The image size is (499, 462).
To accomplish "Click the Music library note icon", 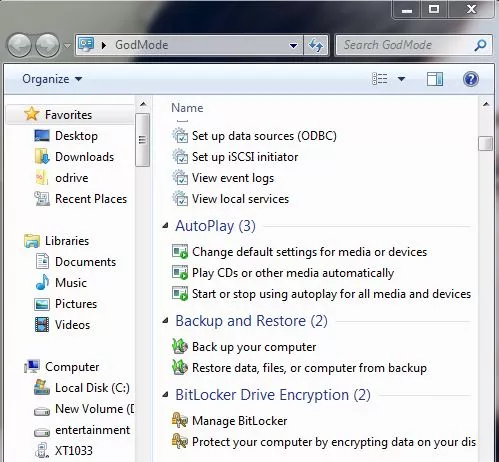I will coord(42,282).
